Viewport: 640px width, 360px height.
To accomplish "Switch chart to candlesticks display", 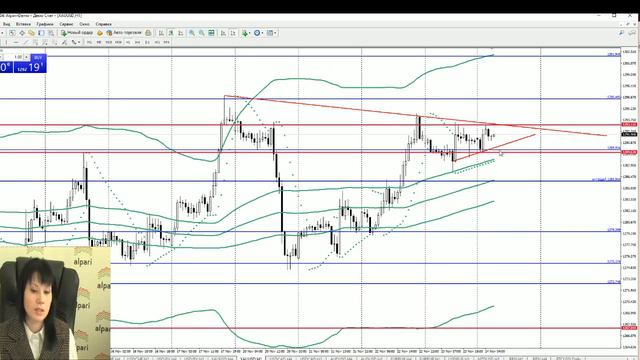I will (x=171, y=33).
